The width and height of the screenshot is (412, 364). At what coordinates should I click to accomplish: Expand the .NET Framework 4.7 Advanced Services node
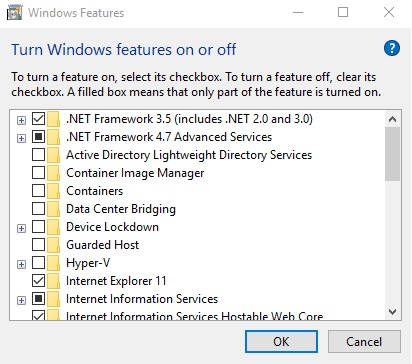[x=21, y=138]
